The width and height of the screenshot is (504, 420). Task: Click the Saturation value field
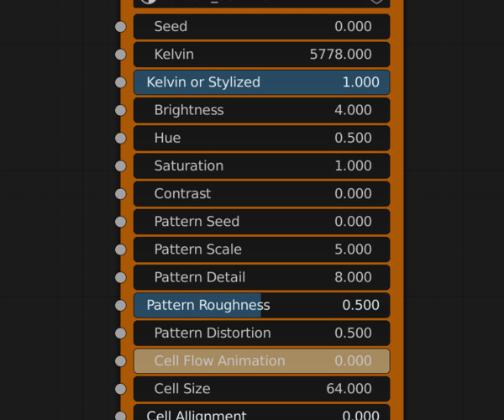[261, 166]
